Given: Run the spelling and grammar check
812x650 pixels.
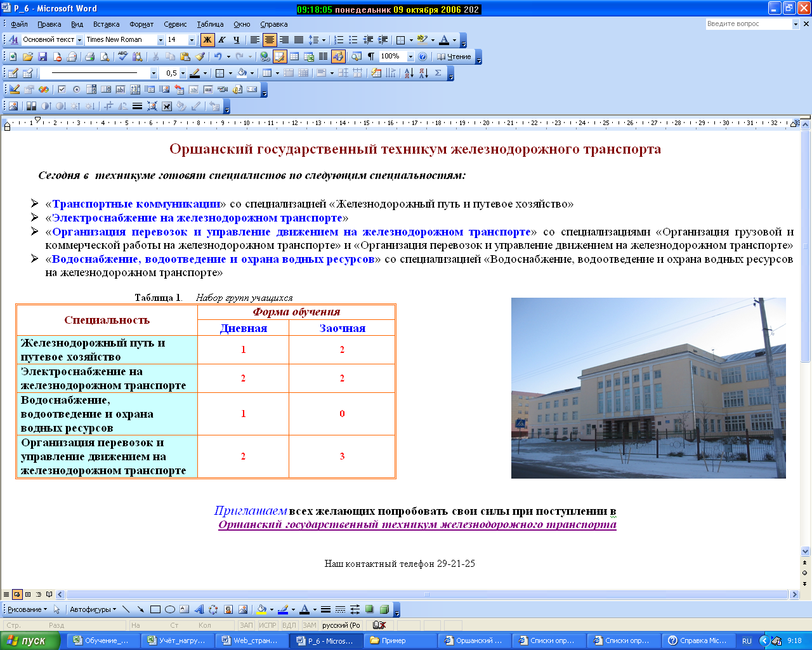Looking at the screenshot, I should click(124, 56).
